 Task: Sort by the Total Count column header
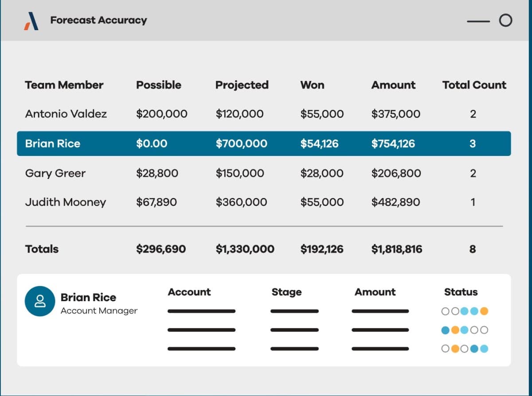pyautogui.click(x=474, y=85)
